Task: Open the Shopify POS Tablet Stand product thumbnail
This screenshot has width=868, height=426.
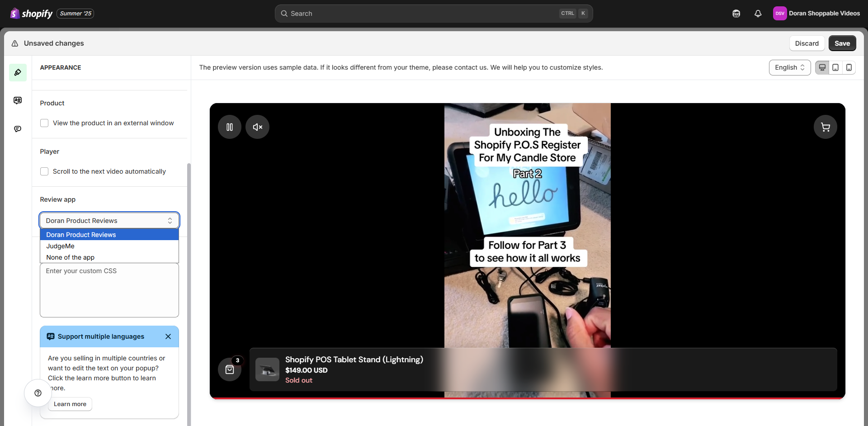Action: tap(267, 369)
